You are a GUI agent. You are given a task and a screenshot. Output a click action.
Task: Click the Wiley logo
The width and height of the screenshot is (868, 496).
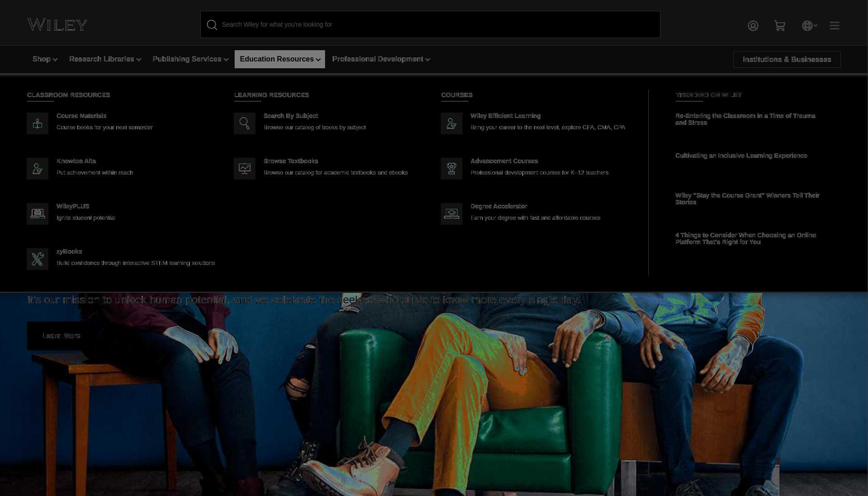point(57,24)
